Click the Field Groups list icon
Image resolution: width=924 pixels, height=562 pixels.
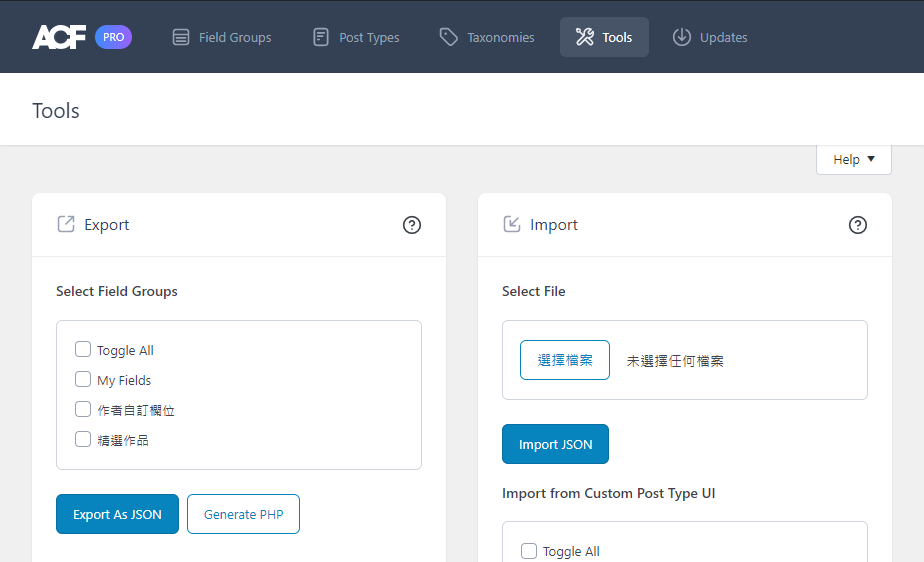(181, 37)
